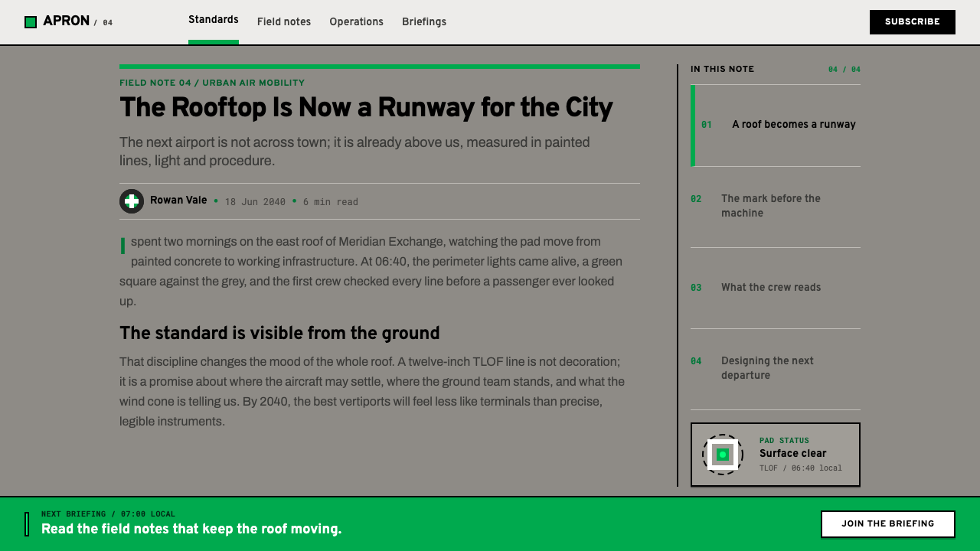The width and height of the screenshot is (980, 551).
Task: Click the Subscribe button
Action: click(913, 22)
